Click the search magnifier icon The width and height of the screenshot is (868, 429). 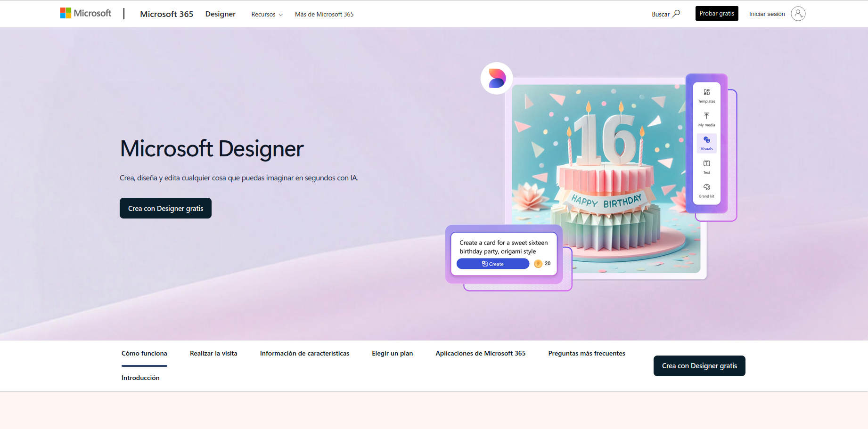click(x=677, y=14)
